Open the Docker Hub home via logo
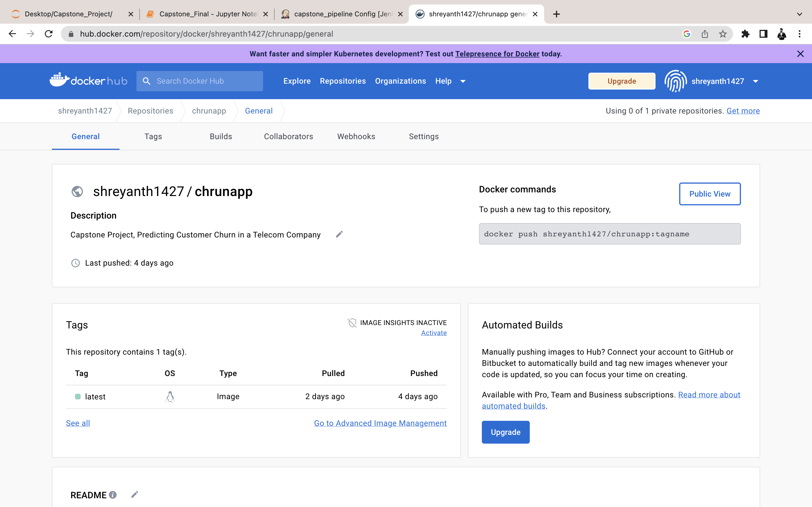 [88, 81]
